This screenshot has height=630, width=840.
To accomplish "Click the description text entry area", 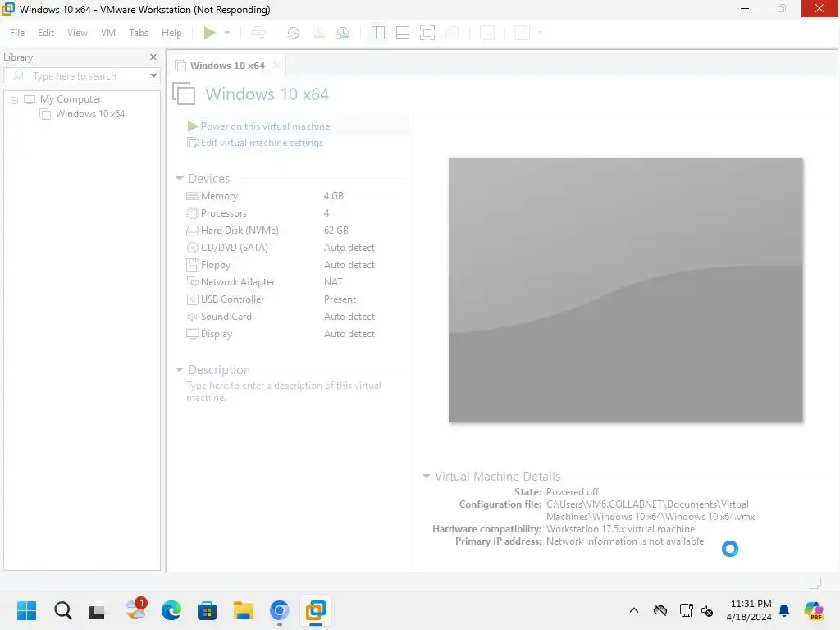I will (x=284, y=391).
